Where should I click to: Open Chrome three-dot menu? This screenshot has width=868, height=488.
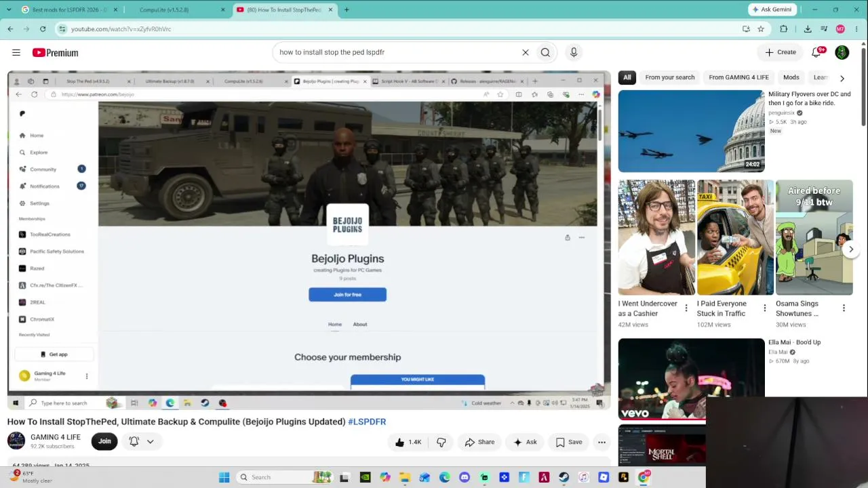pos(857,28)
